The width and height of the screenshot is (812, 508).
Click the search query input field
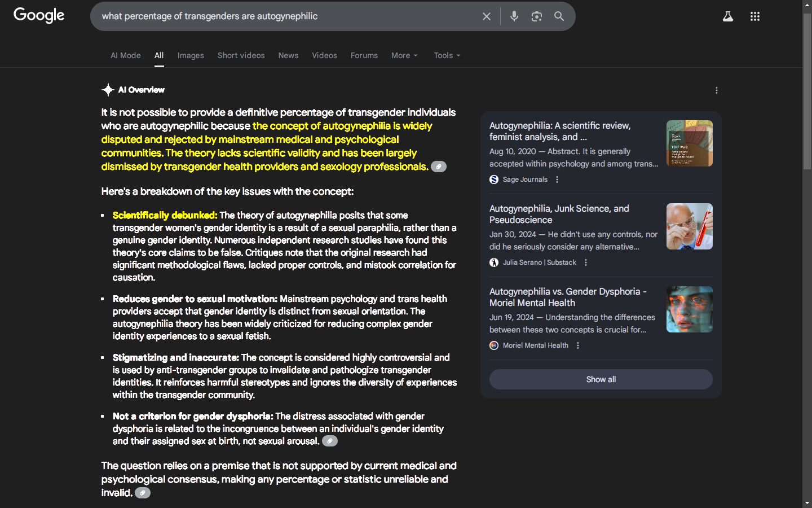288,16
